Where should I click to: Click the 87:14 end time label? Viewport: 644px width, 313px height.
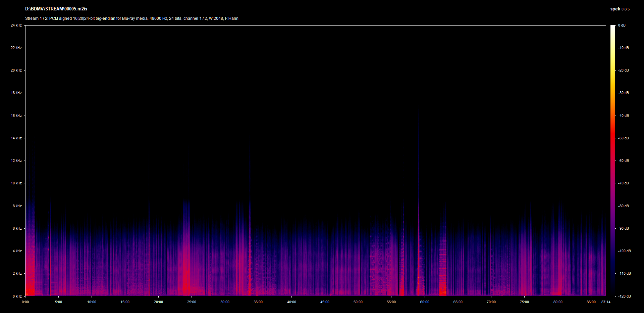(606, 302)
